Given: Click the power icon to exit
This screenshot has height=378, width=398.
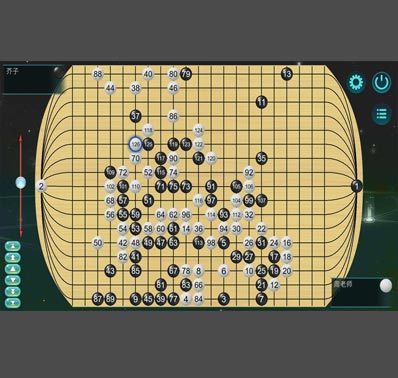Looking at the screenshot, I should pyautogui.click(x=382, y=82).
